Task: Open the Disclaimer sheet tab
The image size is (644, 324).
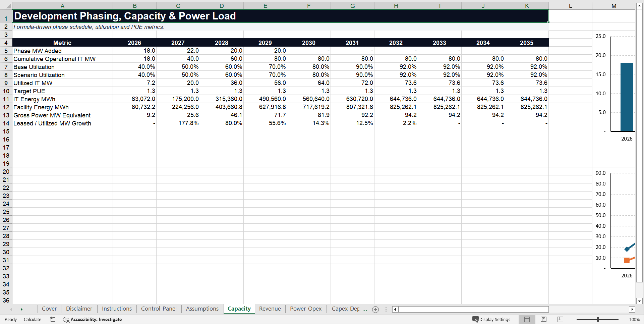Action: pos(79,309)
